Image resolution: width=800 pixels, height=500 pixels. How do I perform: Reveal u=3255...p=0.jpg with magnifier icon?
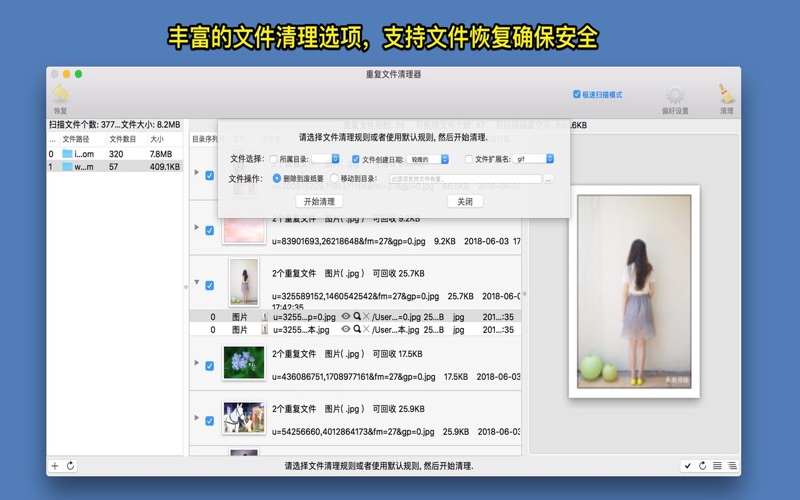coord(357,316)
